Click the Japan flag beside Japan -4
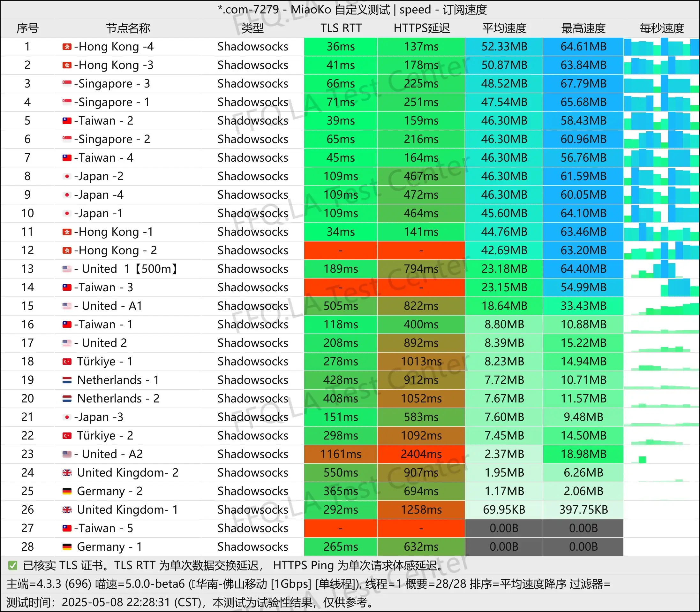This screenshot has height=612, width=700. coord(67,195)
